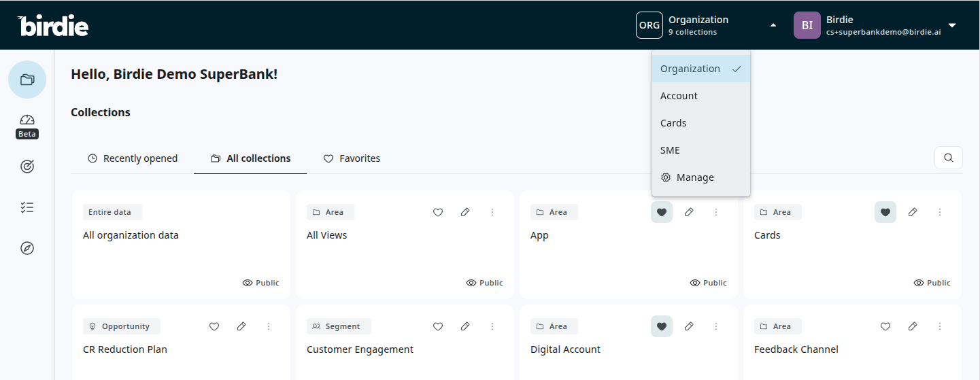
Task: Collapse the Organization switcher dropdown
Action: pyautogui.click(x=773, y=25)
